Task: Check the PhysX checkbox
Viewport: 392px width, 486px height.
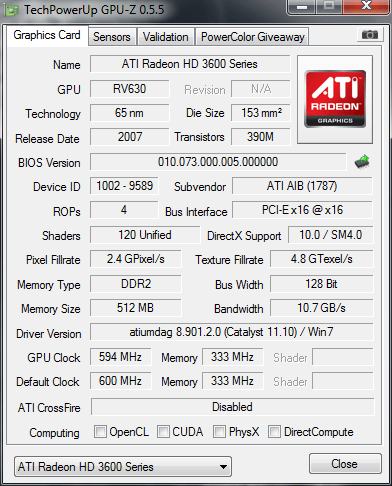Action: 219,431
